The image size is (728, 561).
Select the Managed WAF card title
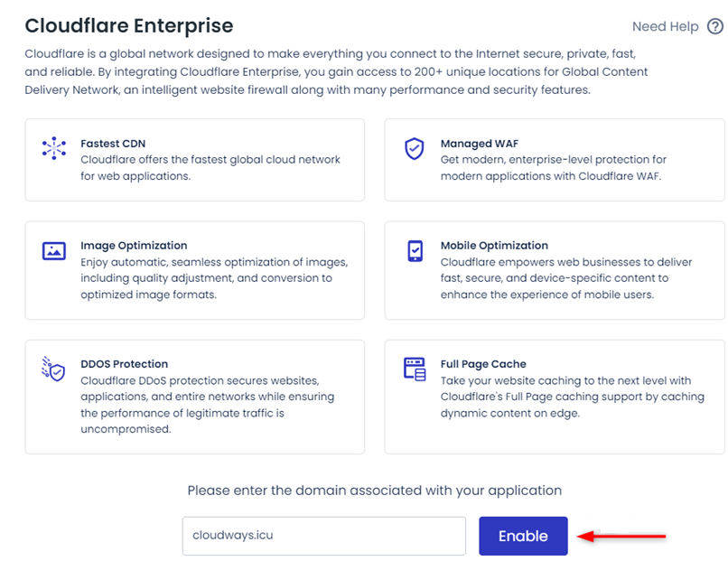[479, 144]
